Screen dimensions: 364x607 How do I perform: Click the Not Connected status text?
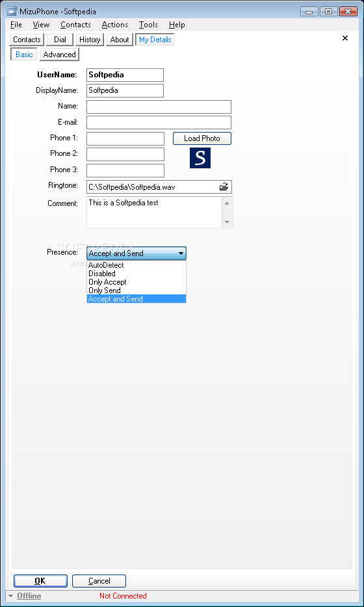pyautogui.click(x=123, y=596)
